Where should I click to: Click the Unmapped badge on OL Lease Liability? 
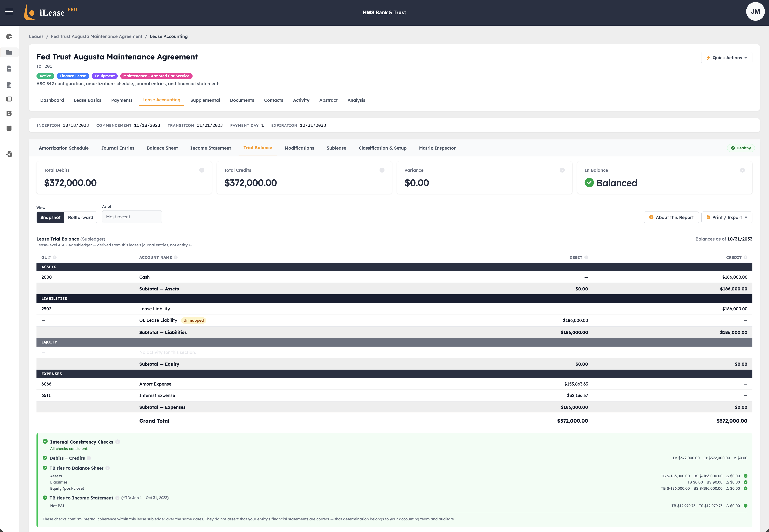tap(193, 320)
